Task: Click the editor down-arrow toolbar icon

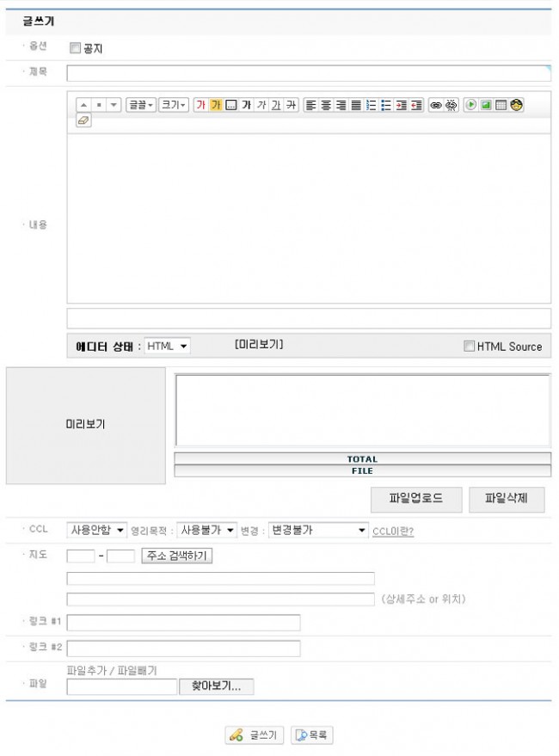Action: [114, 105]
